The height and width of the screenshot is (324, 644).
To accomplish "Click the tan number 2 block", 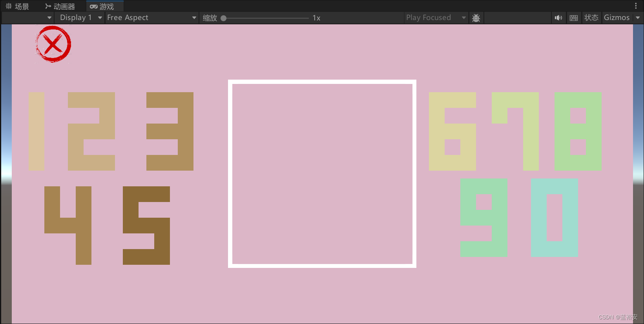I will [91, 131].
